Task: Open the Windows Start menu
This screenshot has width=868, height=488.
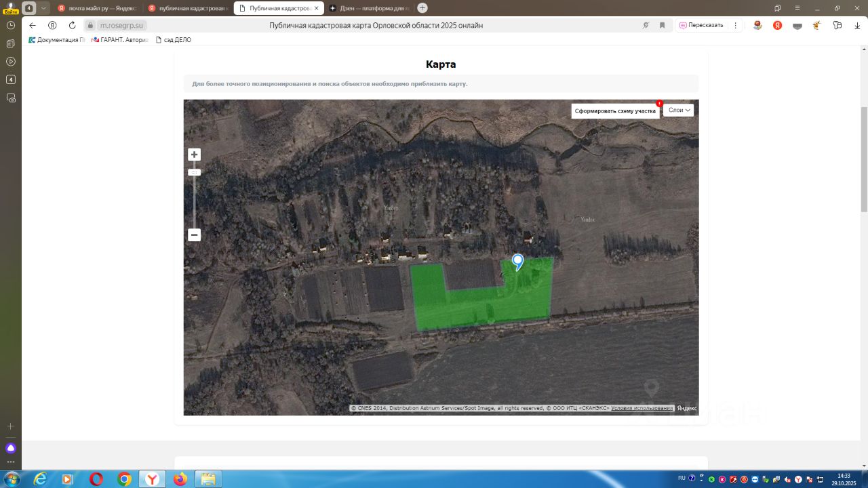Action: (12, 479)
